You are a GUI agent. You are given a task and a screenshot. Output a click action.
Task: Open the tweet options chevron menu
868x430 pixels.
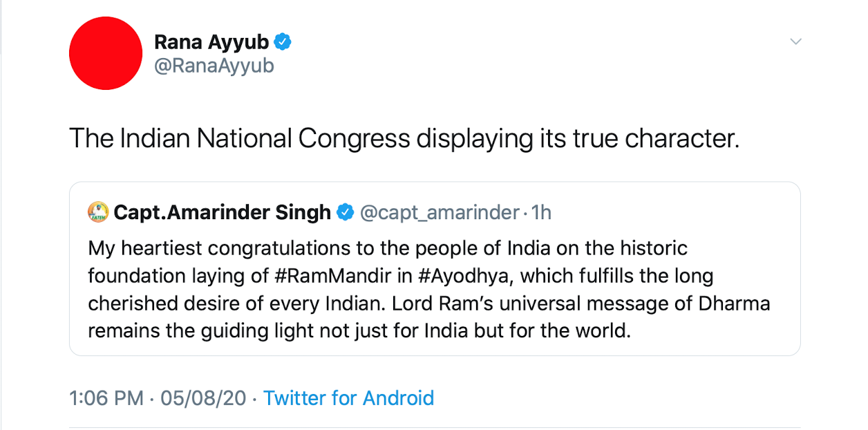pyautogui.click(x=795, y=41)
